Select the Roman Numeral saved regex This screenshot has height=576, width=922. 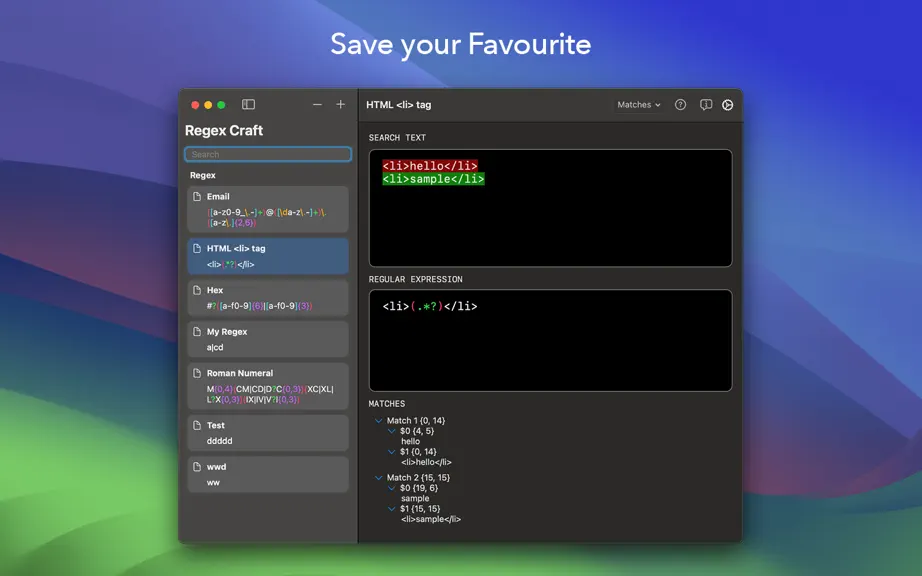pyautogui.click(x=268, y=386)
